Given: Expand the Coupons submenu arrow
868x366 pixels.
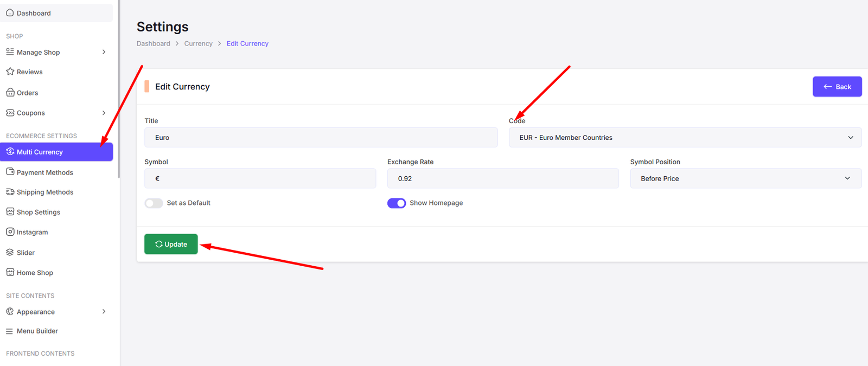Looking at the screenshot, I should point(104,113).
